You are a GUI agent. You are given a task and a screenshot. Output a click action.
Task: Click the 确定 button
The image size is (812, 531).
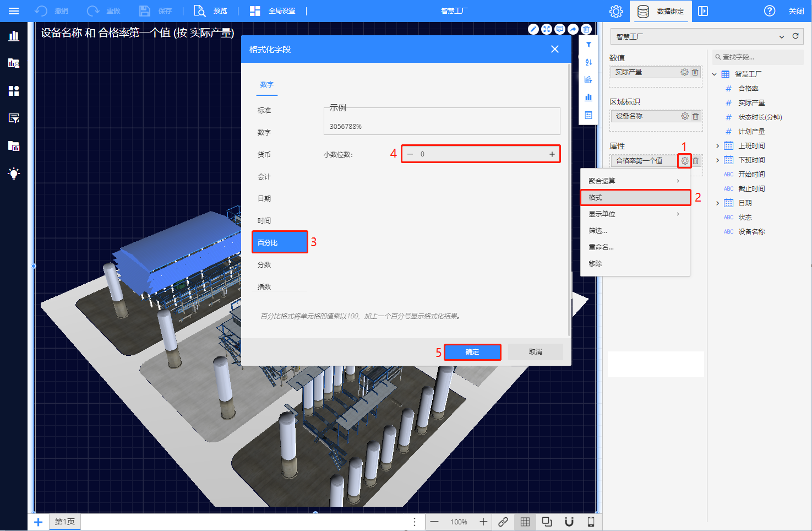[x=472, y=352]
